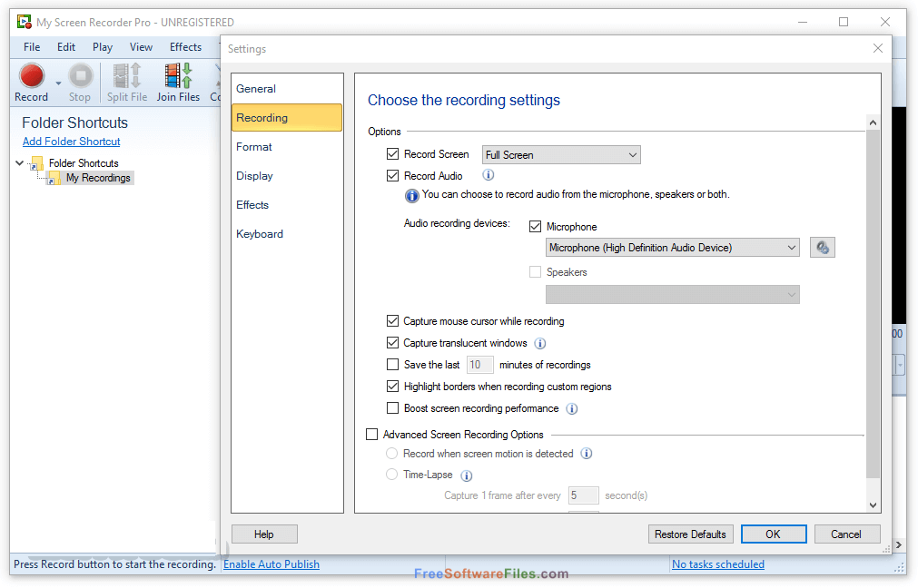
Task: Close the Settings dialog
Action: pos(878,49)
